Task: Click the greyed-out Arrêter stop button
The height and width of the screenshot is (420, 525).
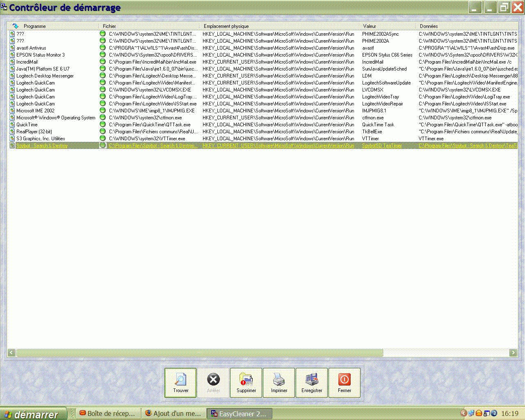Action: click(x=213, y=383)
